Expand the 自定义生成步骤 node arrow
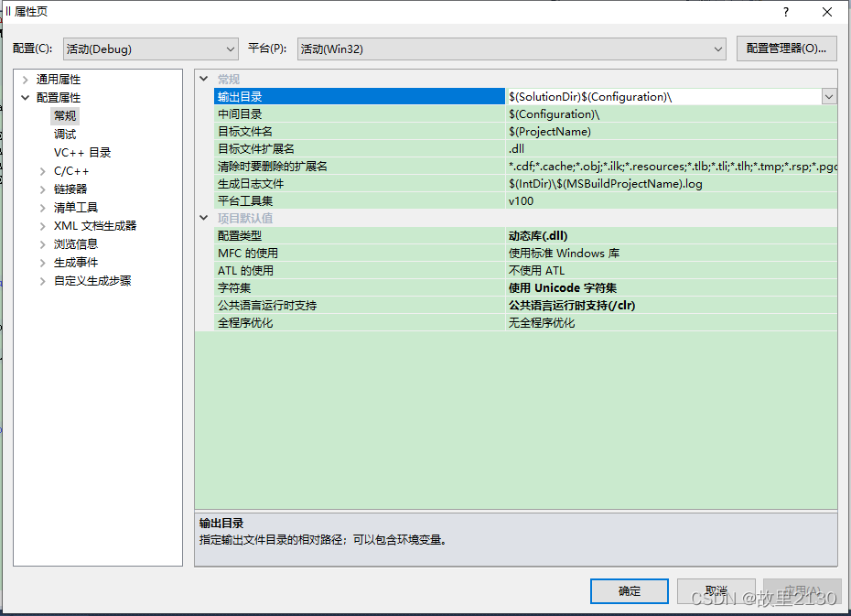This screenshot has height=616, width=851. [x=42, y=281]
